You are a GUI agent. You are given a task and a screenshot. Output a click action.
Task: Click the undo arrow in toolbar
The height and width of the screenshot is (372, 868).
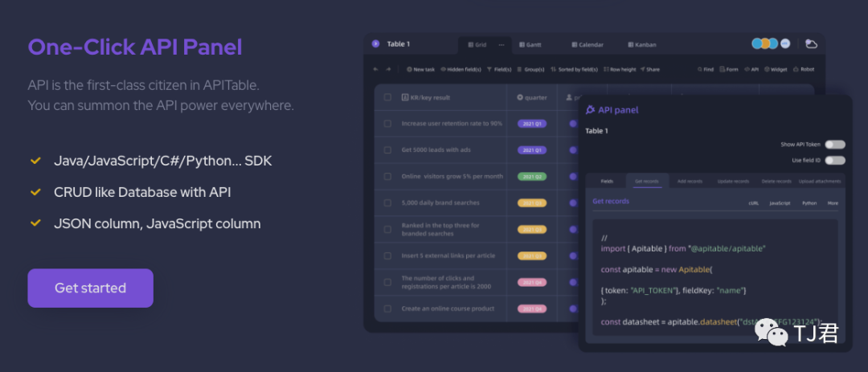point(376,70)
